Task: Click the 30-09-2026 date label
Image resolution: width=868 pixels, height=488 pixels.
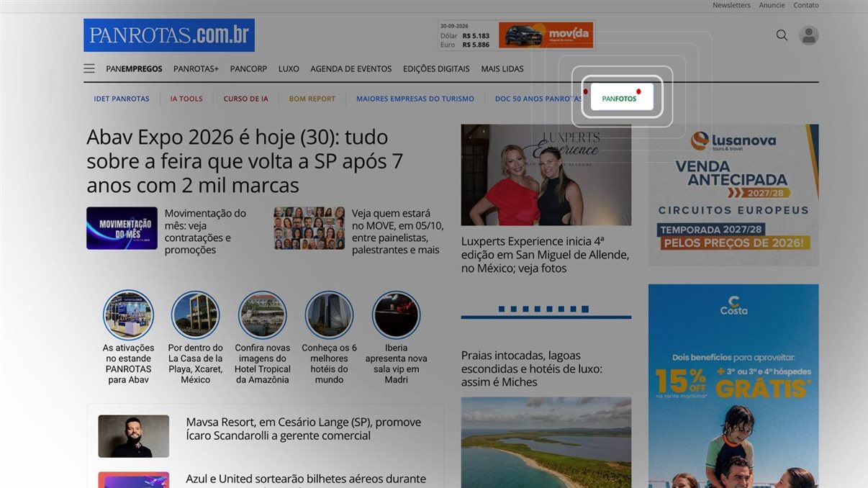Action: tap(454, 26)
